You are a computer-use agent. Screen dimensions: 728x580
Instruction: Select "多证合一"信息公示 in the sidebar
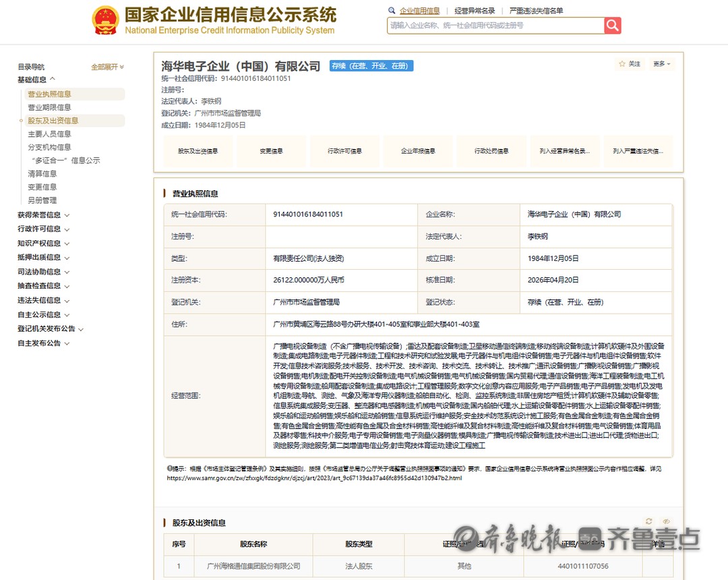[x=65, y=161]
